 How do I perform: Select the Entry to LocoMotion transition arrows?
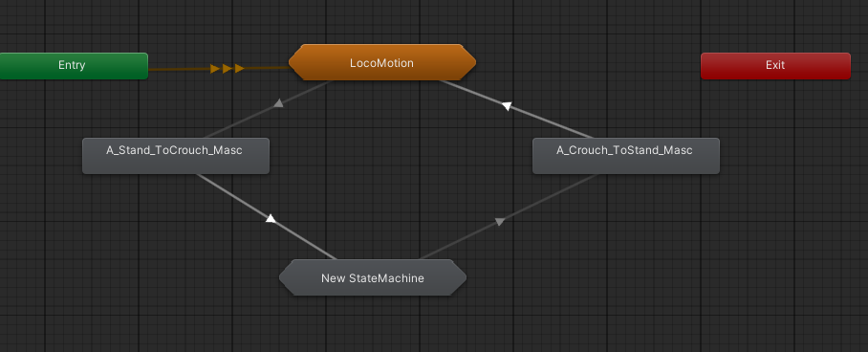coord(228,69)
